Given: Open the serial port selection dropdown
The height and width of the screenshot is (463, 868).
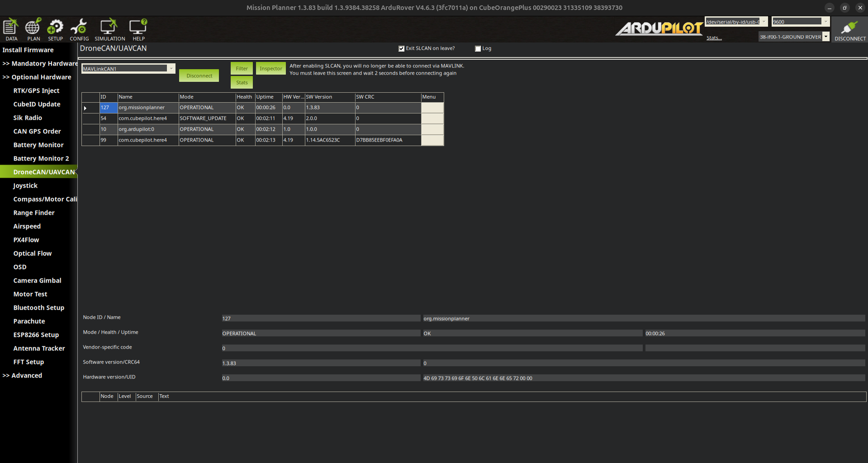Looking at the screenshot, I should tap(764, 22).
